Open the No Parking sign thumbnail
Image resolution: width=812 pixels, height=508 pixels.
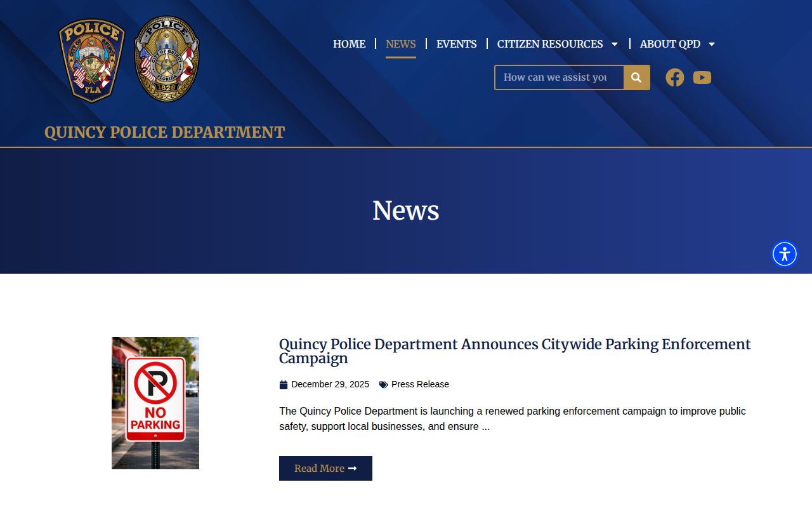155,403
